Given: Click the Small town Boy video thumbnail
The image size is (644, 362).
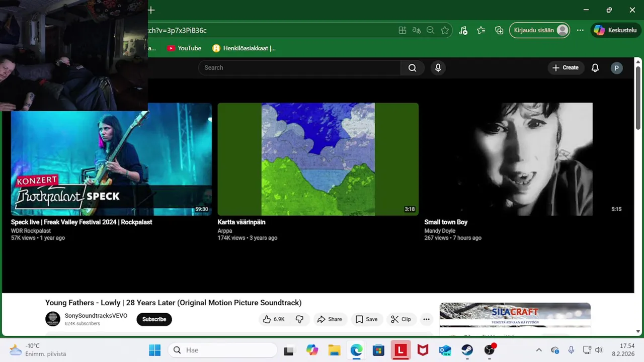Looking at the screenshot, I should pos(525,159).
